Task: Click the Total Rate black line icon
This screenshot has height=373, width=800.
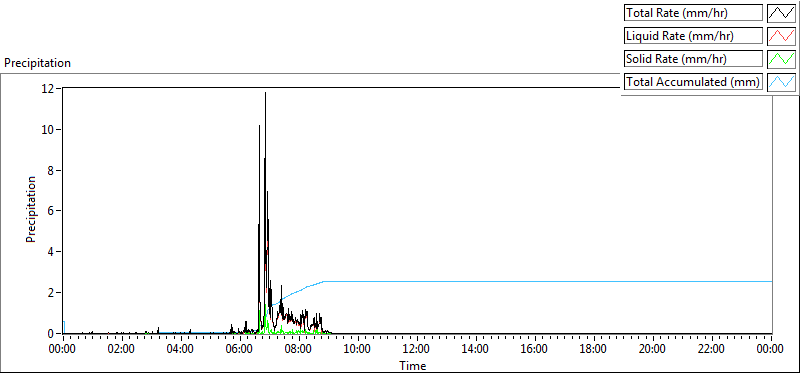Action: pos(782,12)
